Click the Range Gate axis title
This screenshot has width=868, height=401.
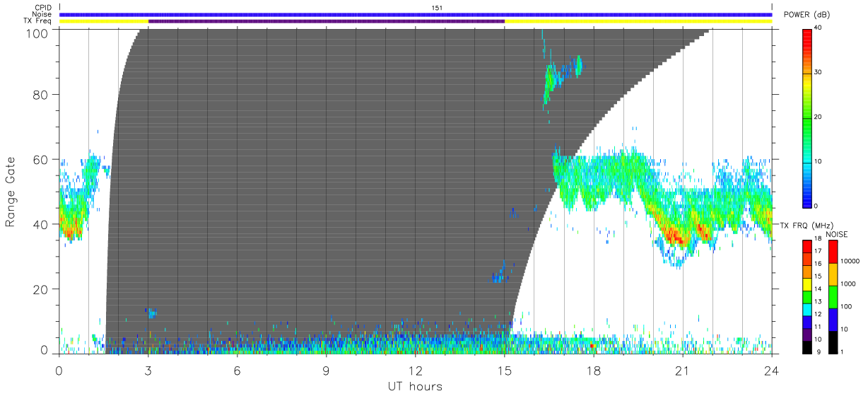click(x=11, y=192)
